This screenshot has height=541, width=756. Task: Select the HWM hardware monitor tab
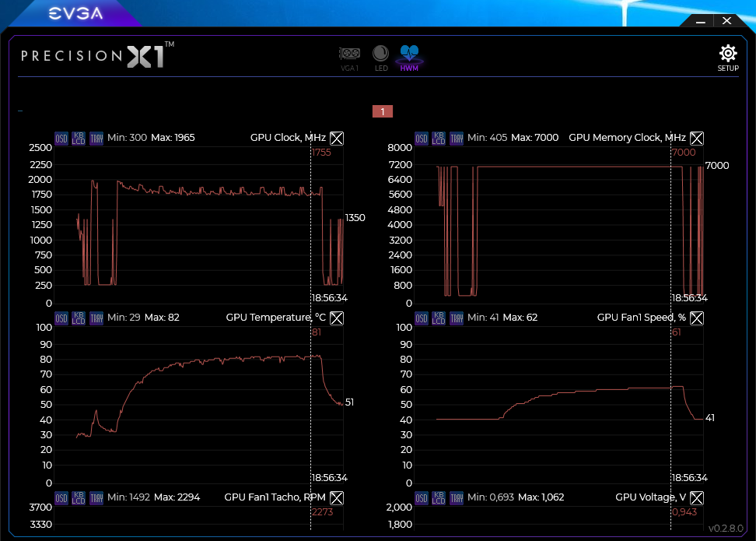click(x=409, y=58)
